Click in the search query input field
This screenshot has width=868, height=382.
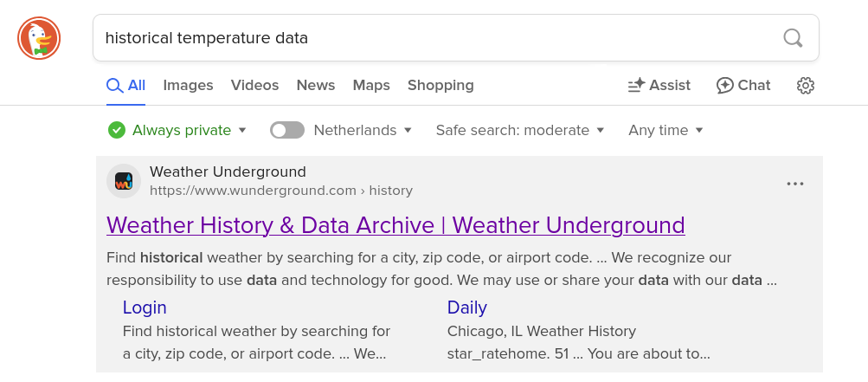437,38
